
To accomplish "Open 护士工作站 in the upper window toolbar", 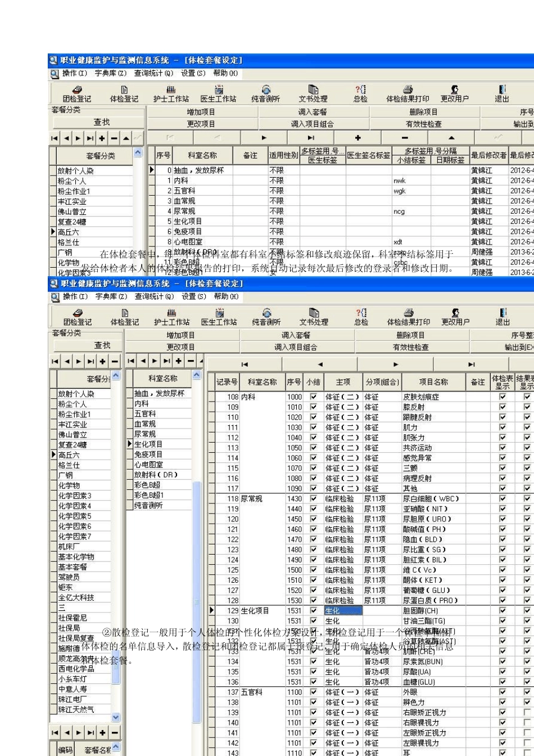I will point(171,93).
